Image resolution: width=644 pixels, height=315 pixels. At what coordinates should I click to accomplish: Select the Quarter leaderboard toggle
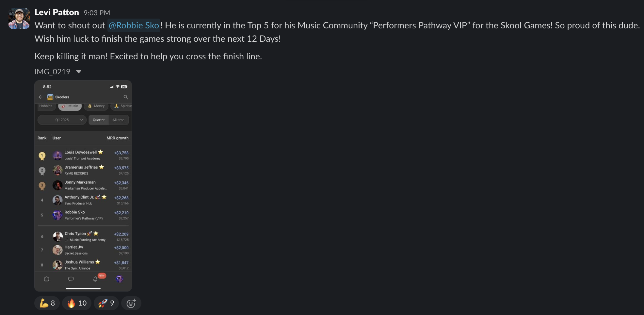tap(98, 120)
